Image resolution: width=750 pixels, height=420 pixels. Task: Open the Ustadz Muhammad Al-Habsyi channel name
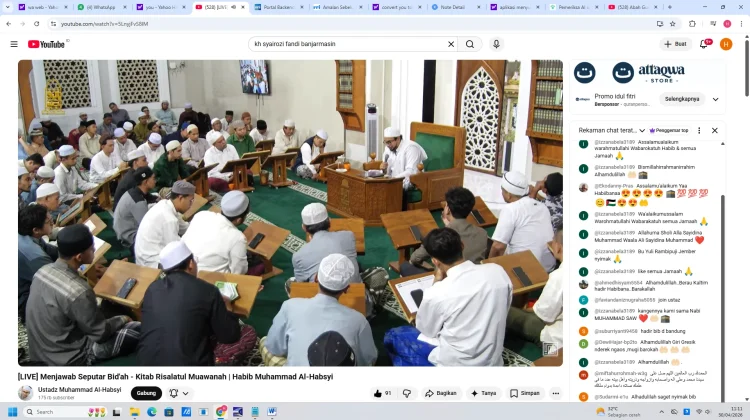(79, 390)
